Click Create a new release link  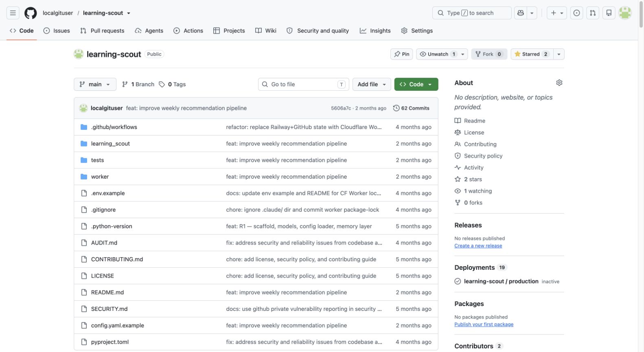[x=478, y=246]
